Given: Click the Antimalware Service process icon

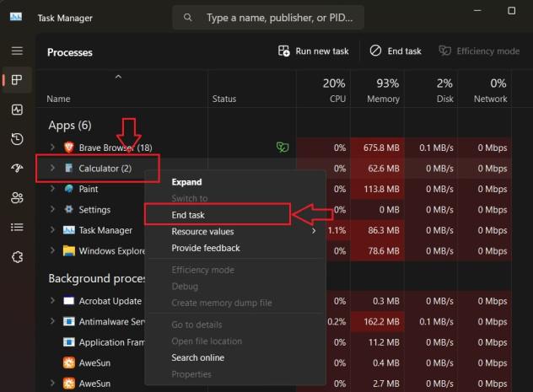Looking at the screenshot, I should tap(69, 321).
